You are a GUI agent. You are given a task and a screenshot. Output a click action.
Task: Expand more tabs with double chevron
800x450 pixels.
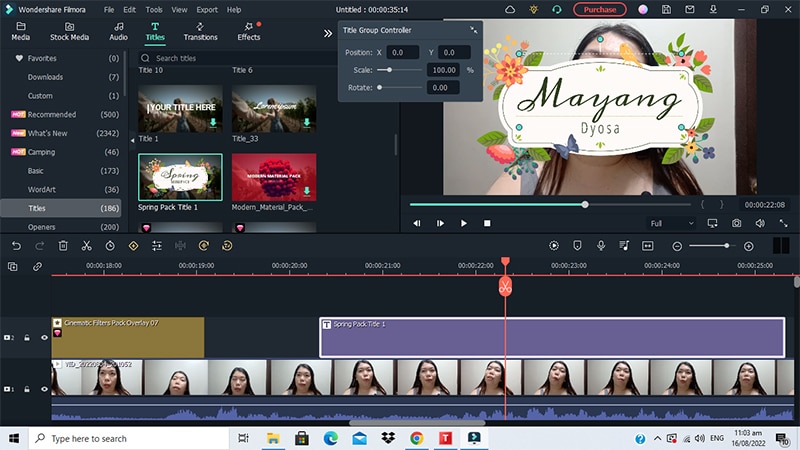point(328,34)
